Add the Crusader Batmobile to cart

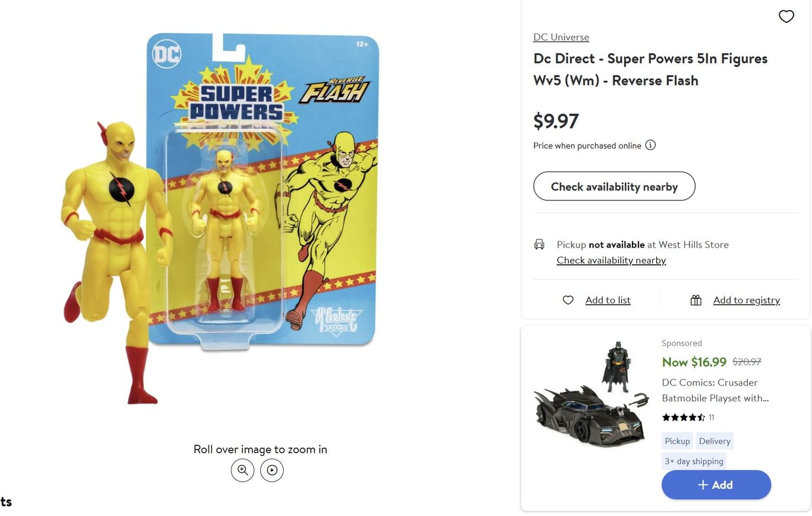(x=716, y=485)
